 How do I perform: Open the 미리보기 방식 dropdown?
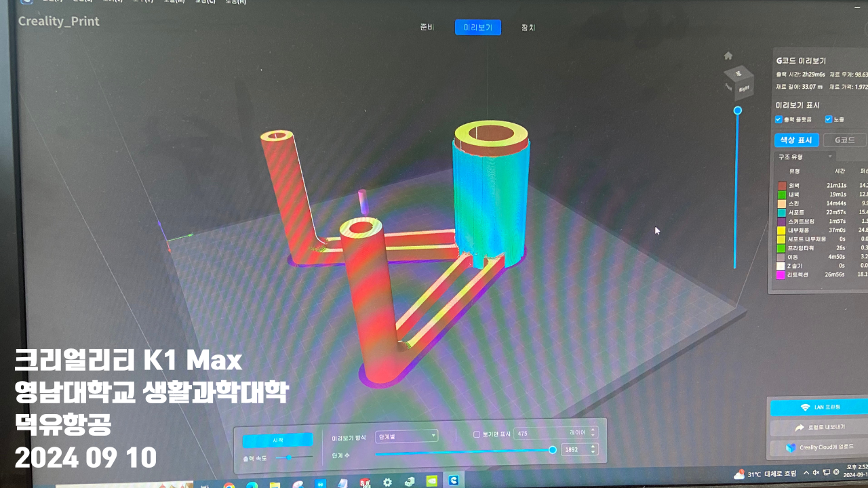pyautogui.click(x=406, y=436)
